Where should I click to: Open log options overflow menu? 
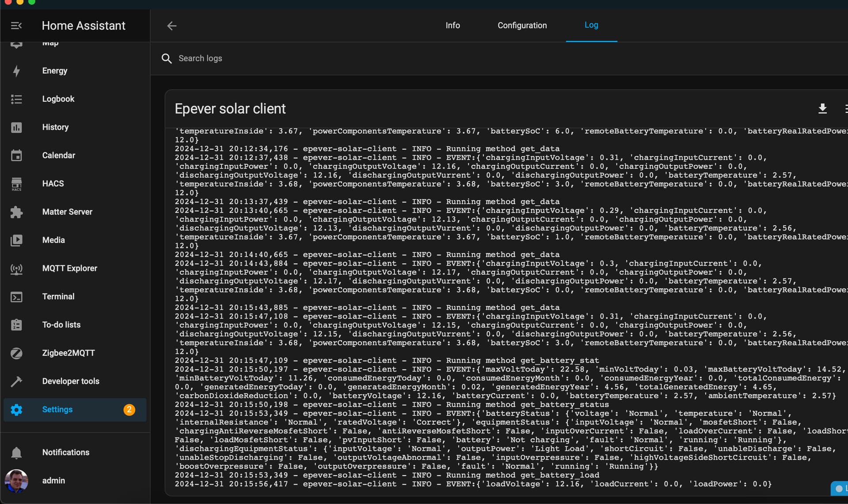[845, 109]
